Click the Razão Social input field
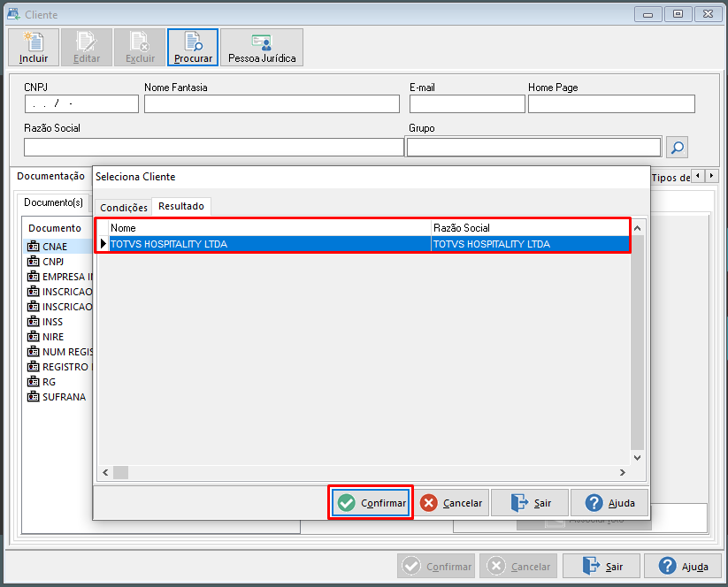 213,148
